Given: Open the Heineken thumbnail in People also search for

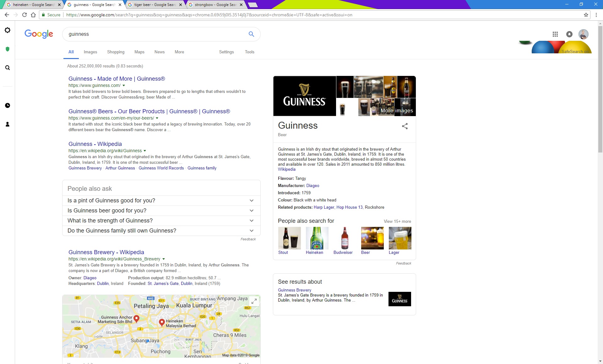Looking at the screenshot, I should [317, 238].
